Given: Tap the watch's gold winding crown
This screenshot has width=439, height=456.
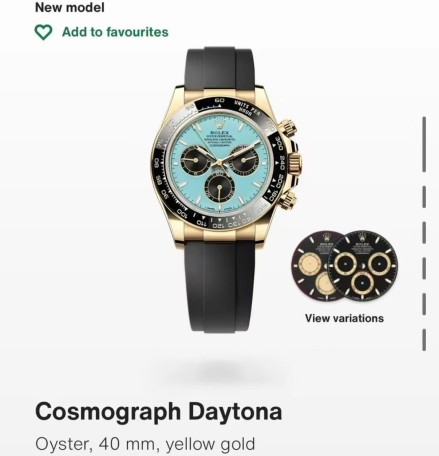Looking at the screenshot, I should [x=295, y=162].
